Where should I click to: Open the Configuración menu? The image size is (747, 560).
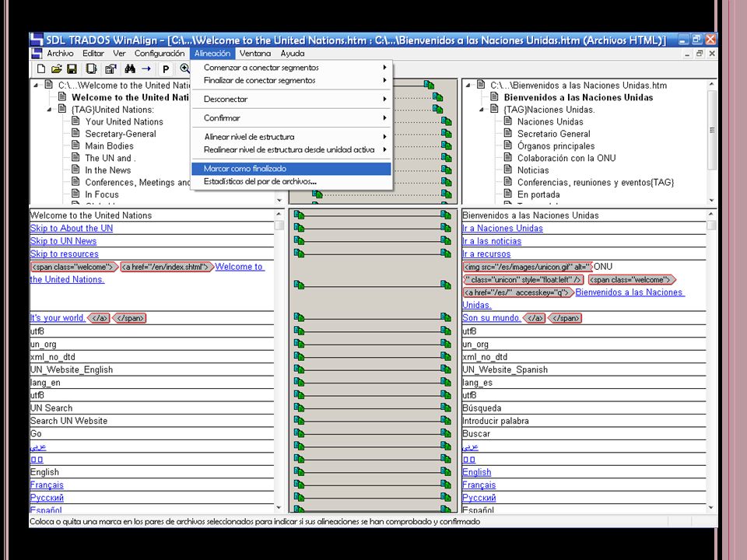tap(159, 54)
